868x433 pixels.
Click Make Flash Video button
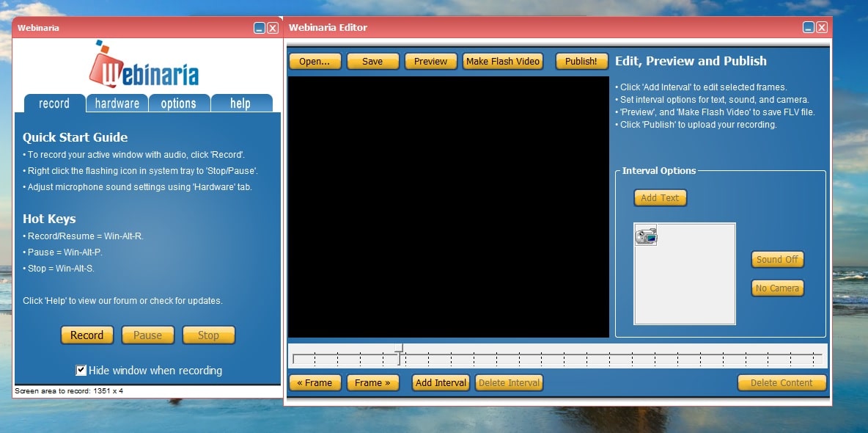(x=503, y=62)
